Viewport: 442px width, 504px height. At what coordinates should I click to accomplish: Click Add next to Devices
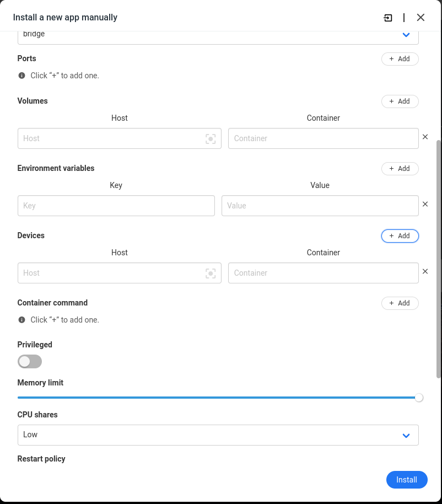(400, 235)
